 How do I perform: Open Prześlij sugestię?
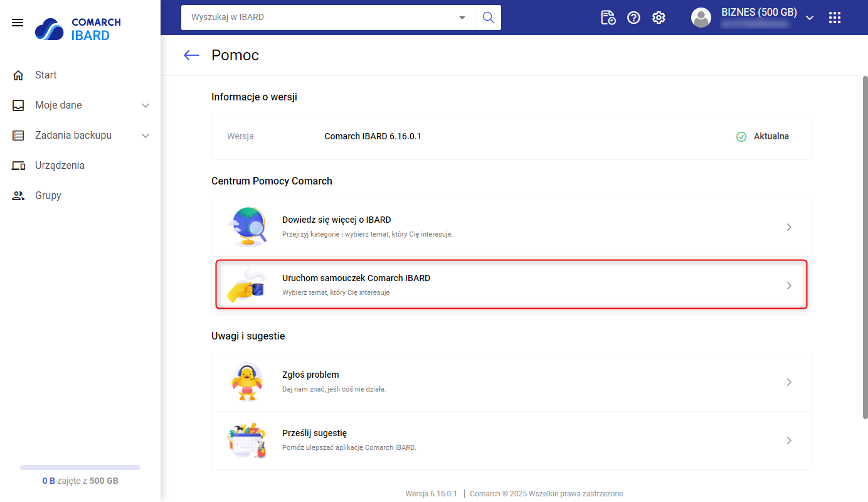pos(512,441)
